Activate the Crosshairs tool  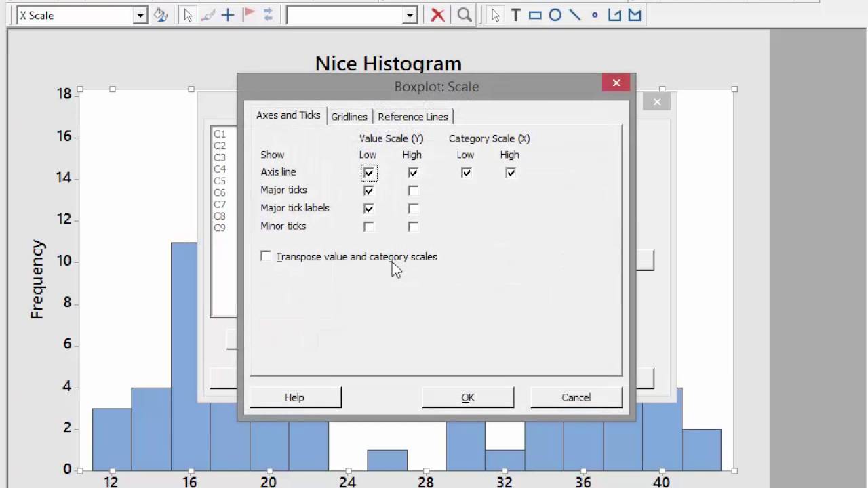(x=228, y=15)
